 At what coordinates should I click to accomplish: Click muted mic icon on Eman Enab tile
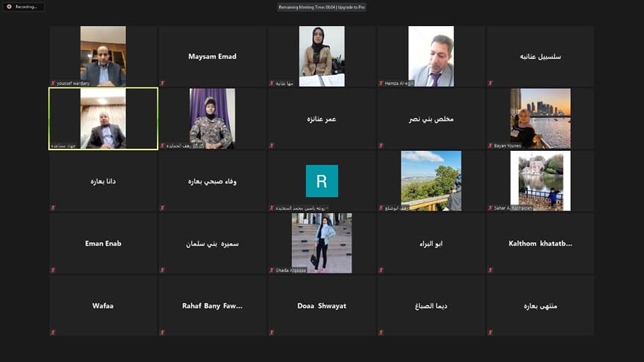[53, 270]
